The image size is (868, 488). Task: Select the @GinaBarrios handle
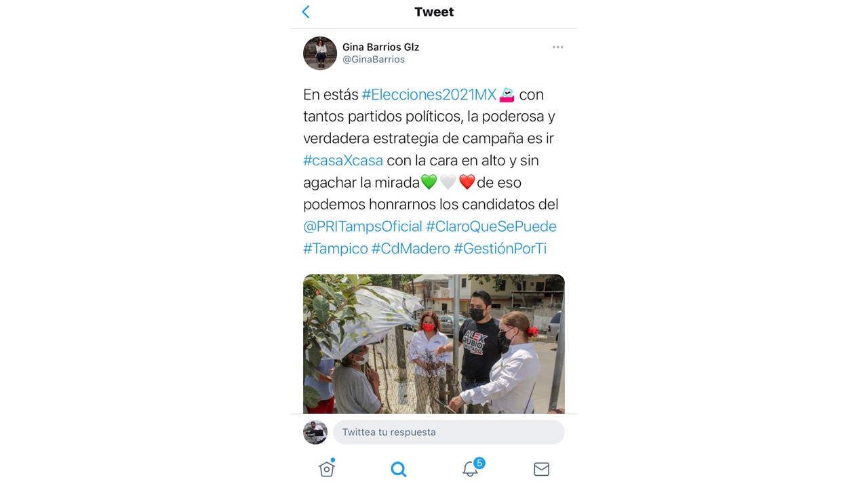(x=374, y=60)
